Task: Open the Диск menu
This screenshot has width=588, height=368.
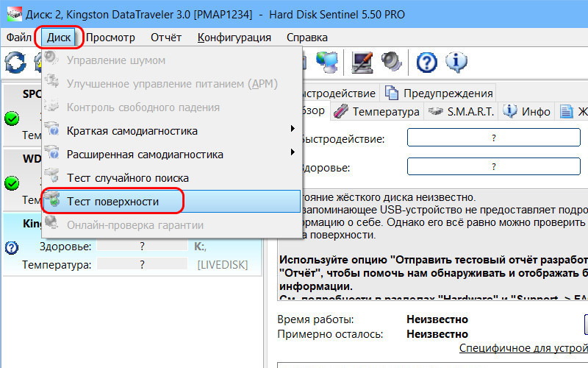Action: (x=59, y=38)
